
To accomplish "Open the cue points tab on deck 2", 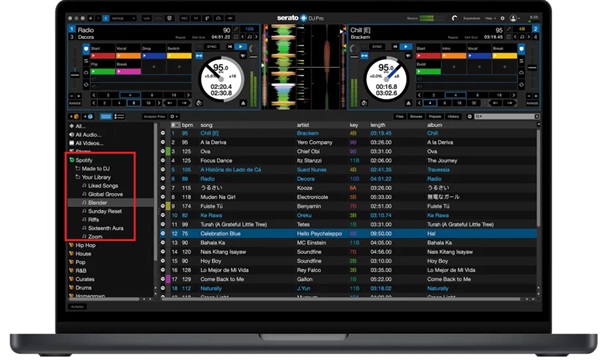I will [521, 49].
